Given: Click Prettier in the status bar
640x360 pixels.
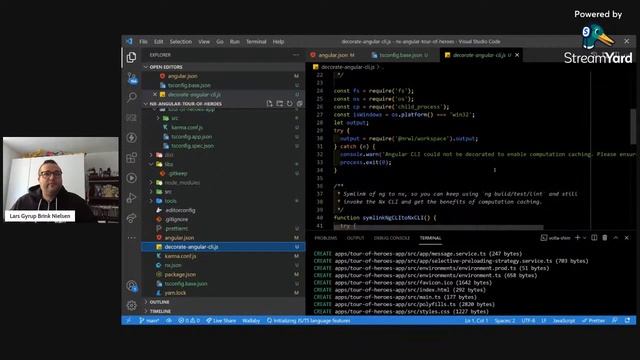Looking at the screenshot, I should 593,321.
